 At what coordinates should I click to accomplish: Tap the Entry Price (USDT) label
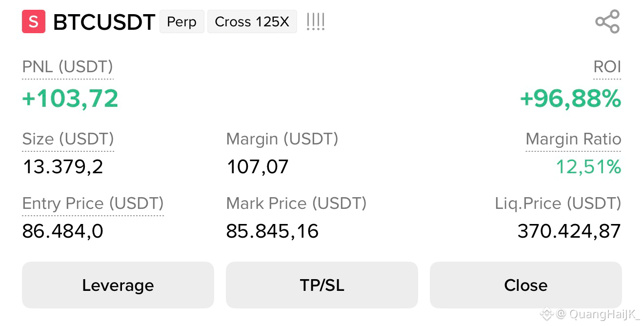93,204
